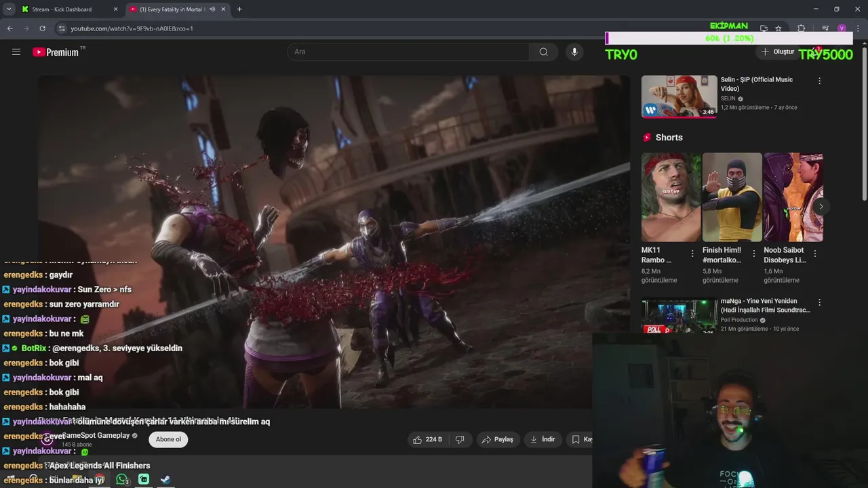Open Noob Saibot Disobeys short thumbnail
Image resolution: width=868 pixels, height=488 pixels.
(793, 197)
